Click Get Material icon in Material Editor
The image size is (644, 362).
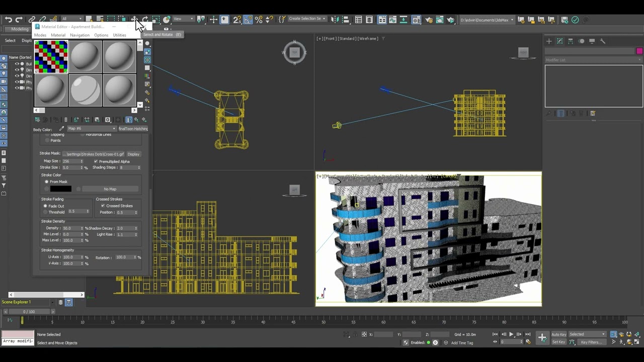[37, 120]
